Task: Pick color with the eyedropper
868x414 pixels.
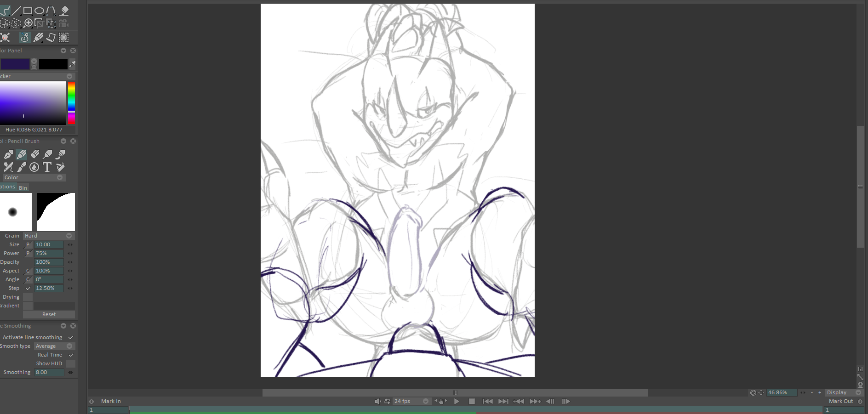Action: coord(72,64)
